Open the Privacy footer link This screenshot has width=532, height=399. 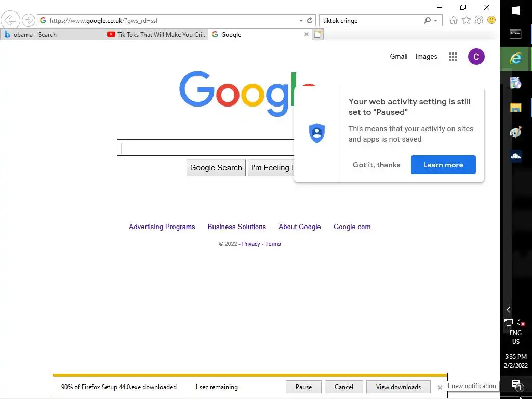coord(251,244)
